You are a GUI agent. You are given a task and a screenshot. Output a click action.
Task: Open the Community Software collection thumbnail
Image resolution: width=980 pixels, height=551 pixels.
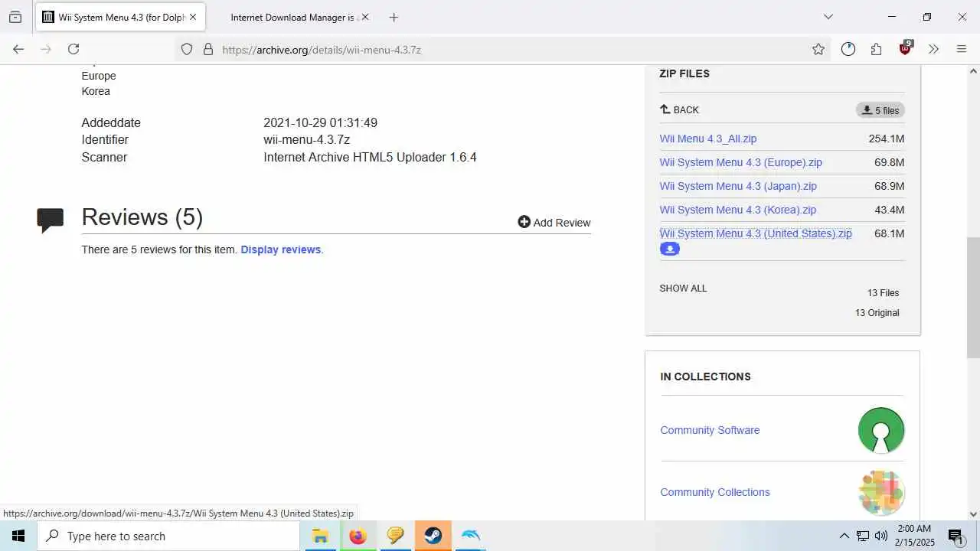click(881, 430)
